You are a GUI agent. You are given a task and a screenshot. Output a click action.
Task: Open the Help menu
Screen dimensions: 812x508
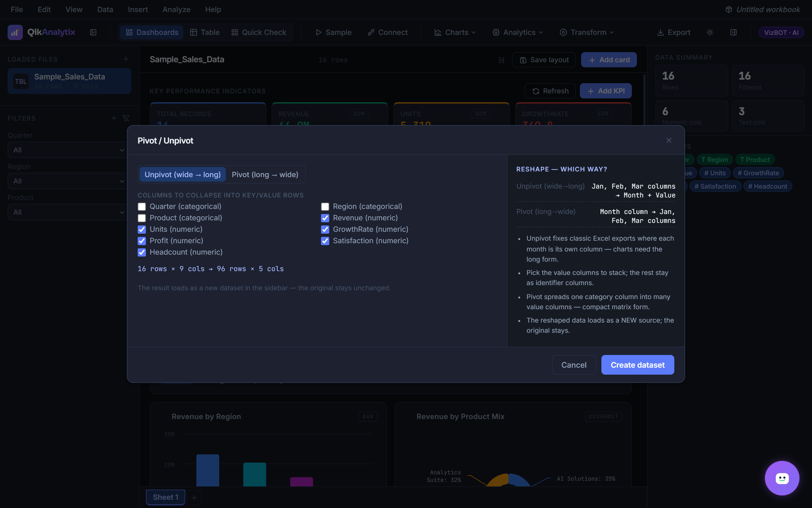pos(213,10)
